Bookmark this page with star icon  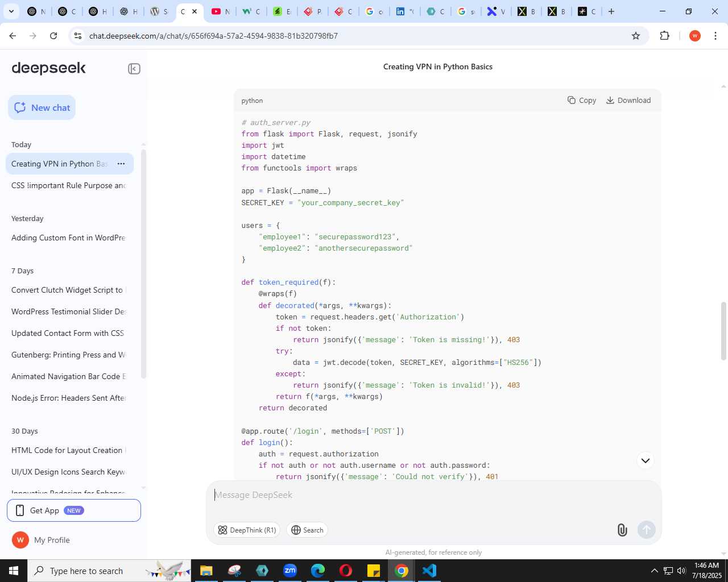click(x=636, y=36)
